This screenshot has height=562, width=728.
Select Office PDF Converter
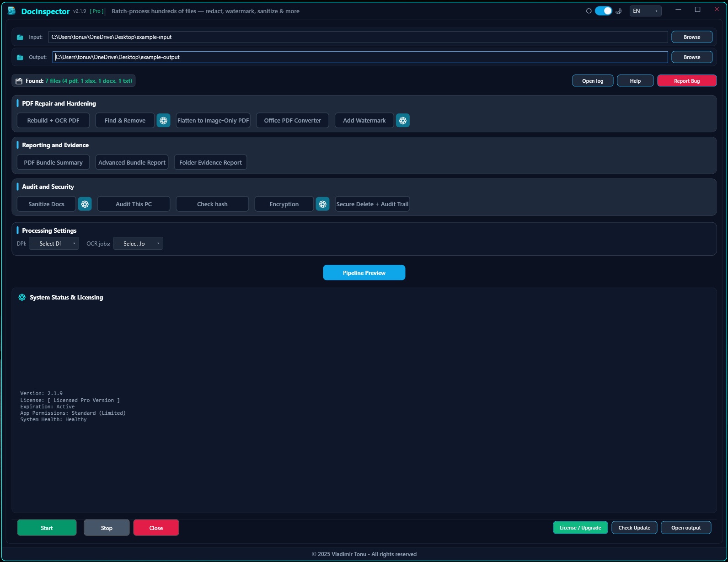(293, 121)
